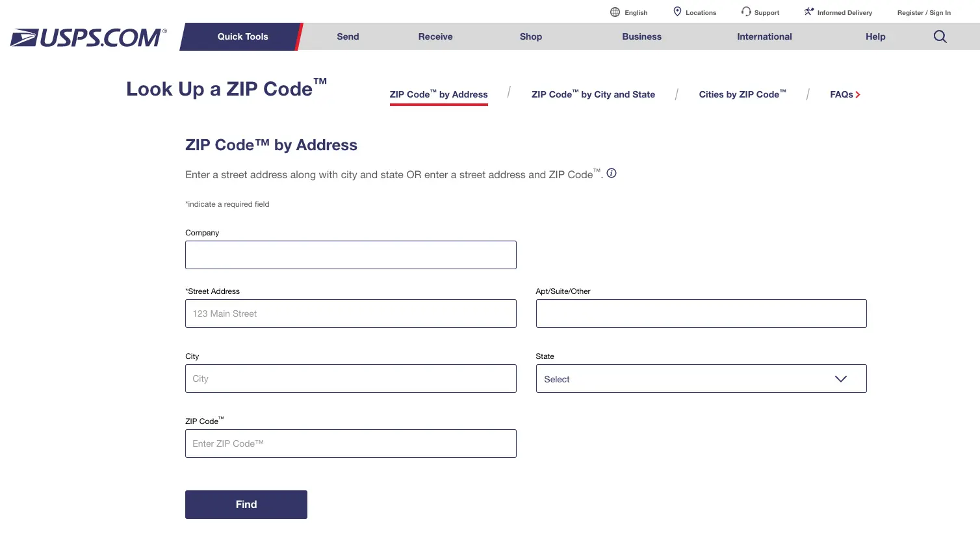Open the Cities by ZIP Code tab
This screenshot has width=980, height=556.
[x=742, y=94]
